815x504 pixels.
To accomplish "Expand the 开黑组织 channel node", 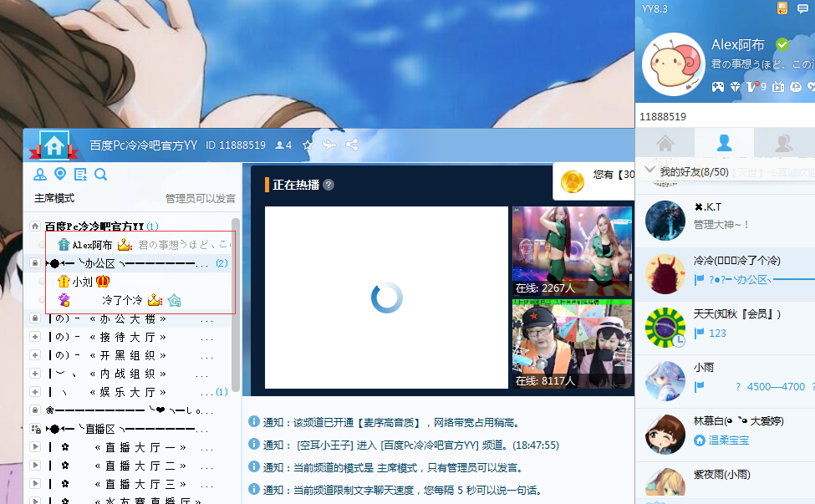I will 35,355.
